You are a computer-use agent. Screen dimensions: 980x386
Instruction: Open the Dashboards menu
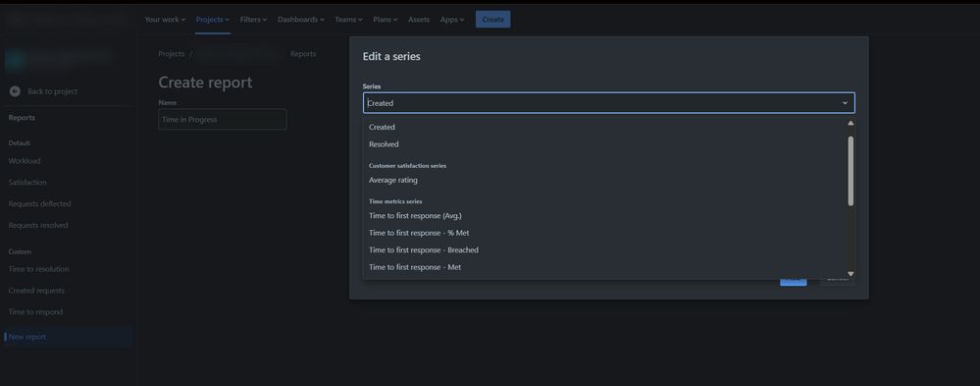click(300, 20)
